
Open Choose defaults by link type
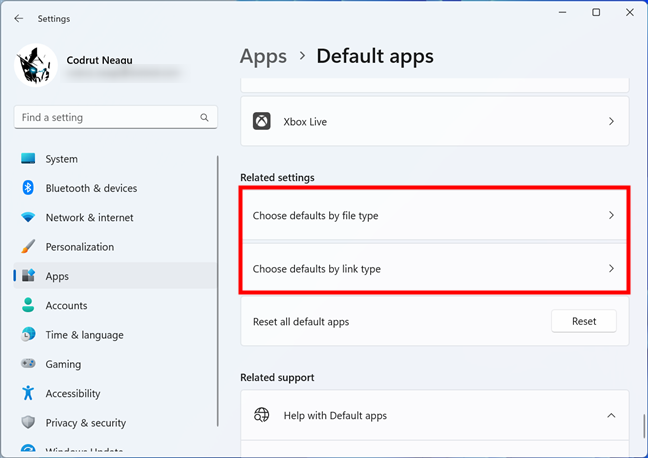[434, 269]
